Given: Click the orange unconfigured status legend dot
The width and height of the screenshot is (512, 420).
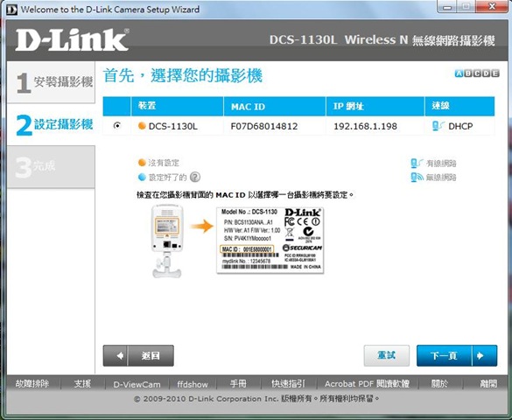Looking at the screenshot, I should point(142,163).
